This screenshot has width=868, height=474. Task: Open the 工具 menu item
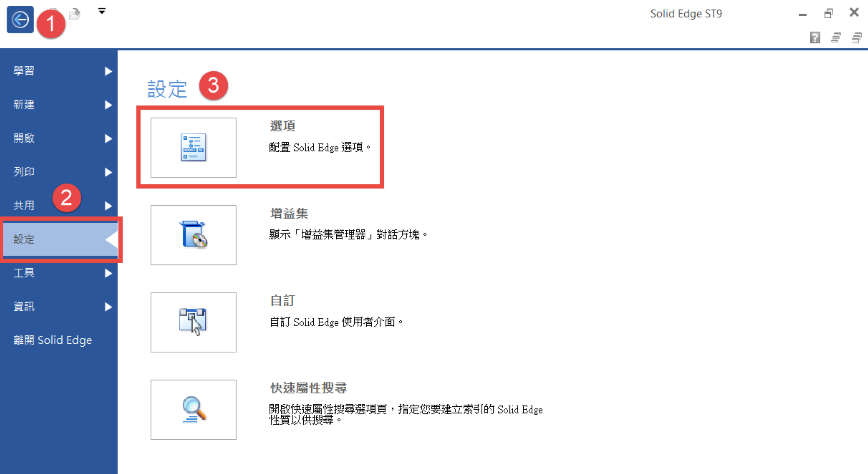coord(59,273)
